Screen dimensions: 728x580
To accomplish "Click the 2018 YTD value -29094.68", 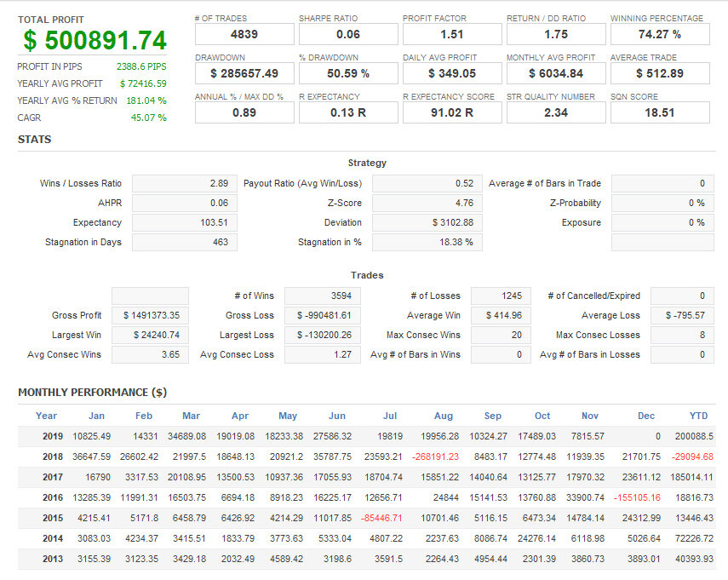I will pos(692,457).
